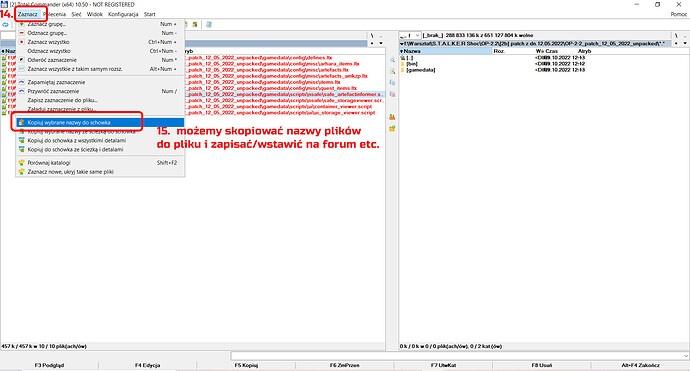Click the edit pencil icon in the middle strip
This screenshot has height=371, width=690.
coord(392,71)
